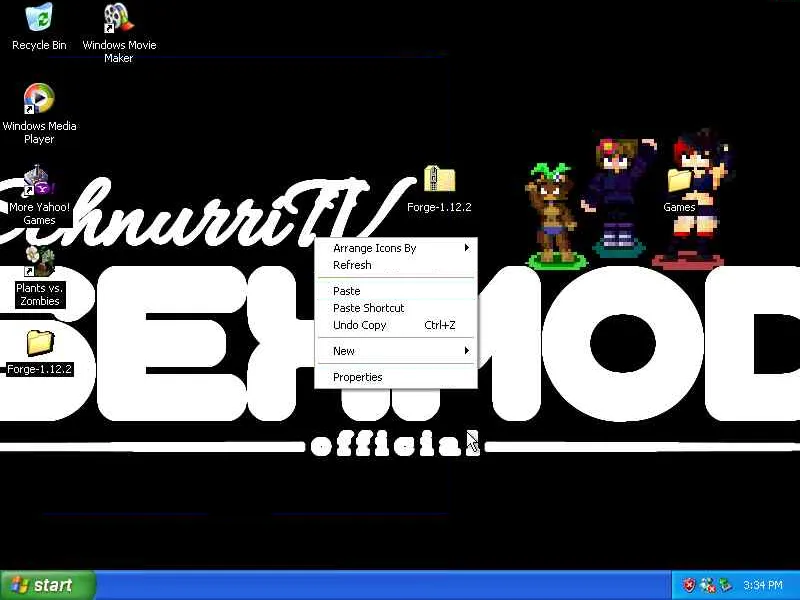Choose Paste from the context menu
The height and width of the screenshot is (600, 800).
(x=396, y=291)
